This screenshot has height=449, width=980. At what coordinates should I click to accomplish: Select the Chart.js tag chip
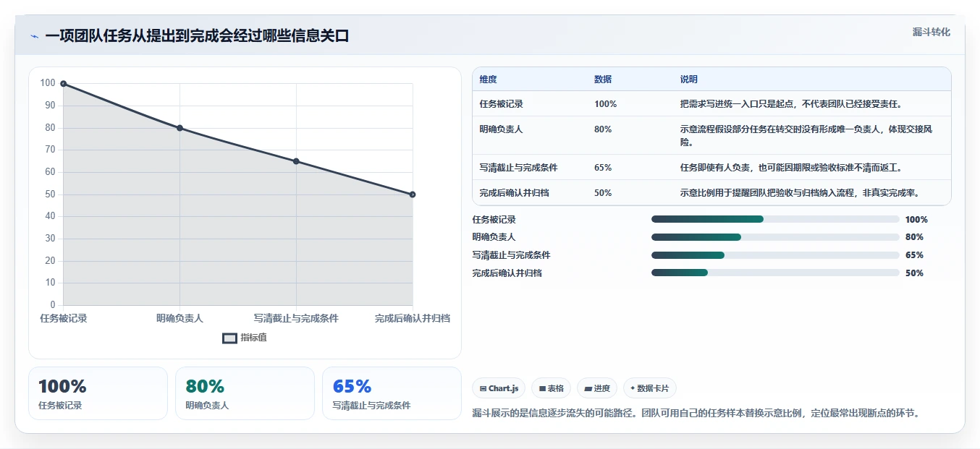tap(499, 388)
